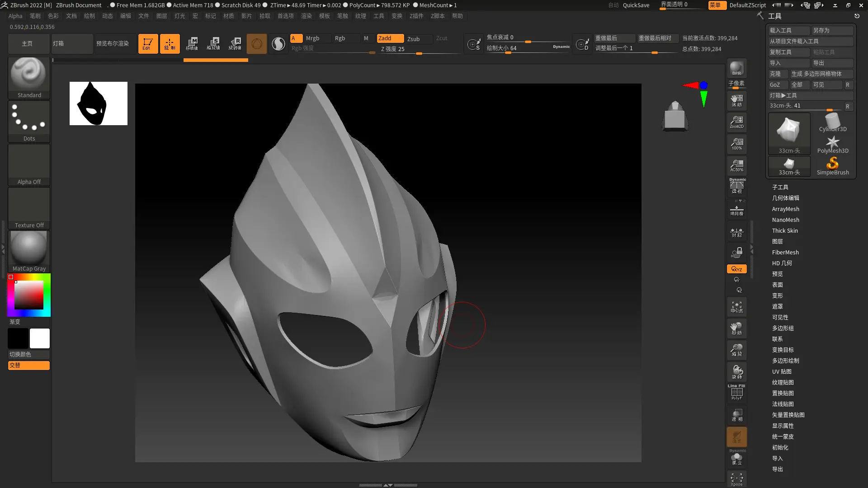Toggle XYZ rotation mode button

coord(736,269)
